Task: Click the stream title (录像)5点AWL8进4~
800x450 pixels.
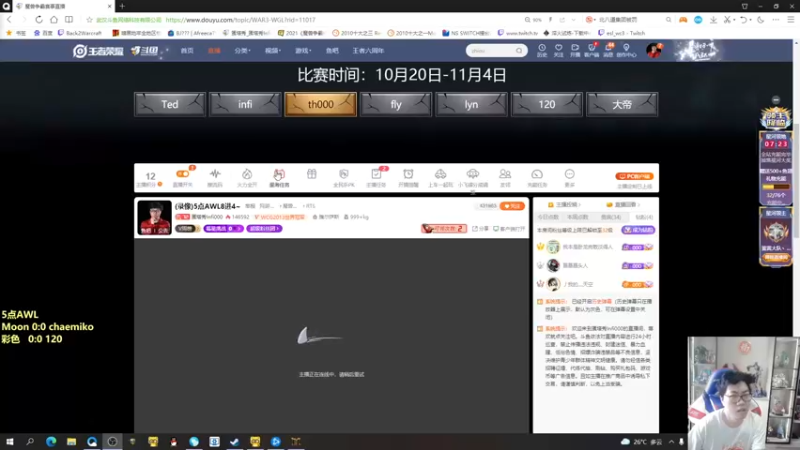Action: pos(207,206)
